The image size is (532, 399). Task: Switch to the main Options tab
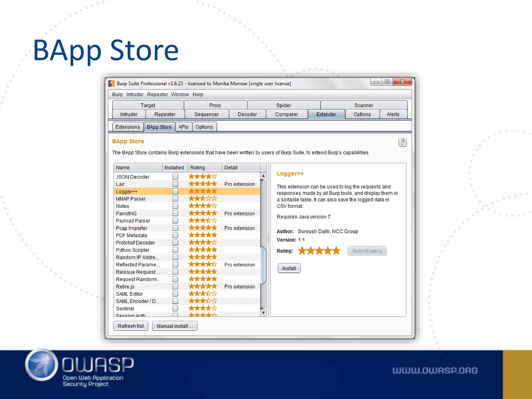tap(362, 114)
